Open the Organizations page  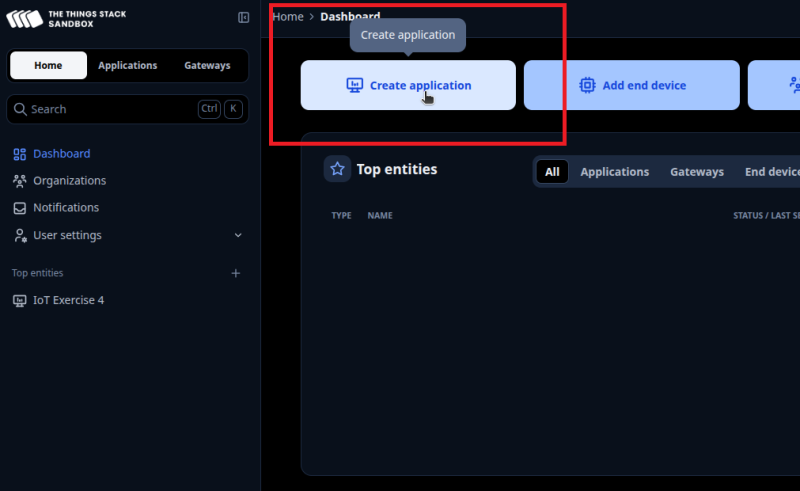(x=69, y=181)
